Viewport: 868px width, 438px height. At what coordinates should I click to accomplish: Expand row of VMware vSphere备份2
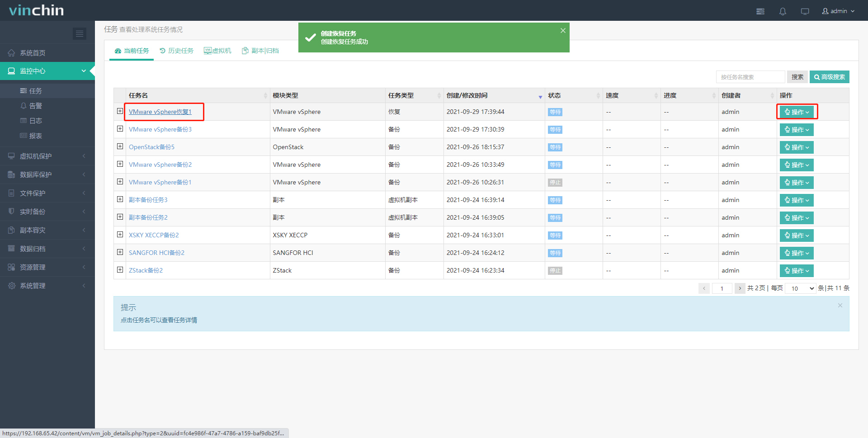point(120,164)
